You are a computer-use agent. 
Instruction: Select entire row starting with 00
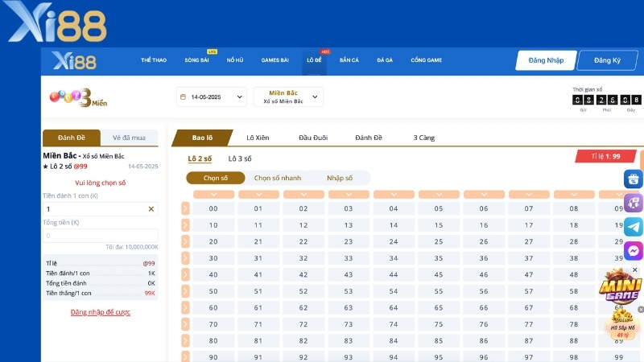[x=185, y=208]
